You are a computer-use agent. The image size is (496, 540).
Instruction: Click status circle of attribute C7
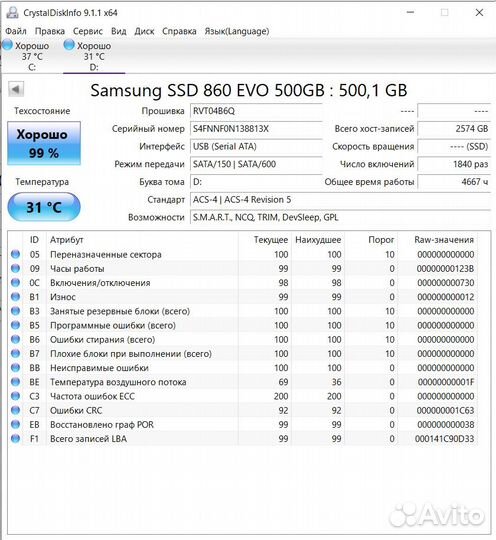tap(16, 410)
